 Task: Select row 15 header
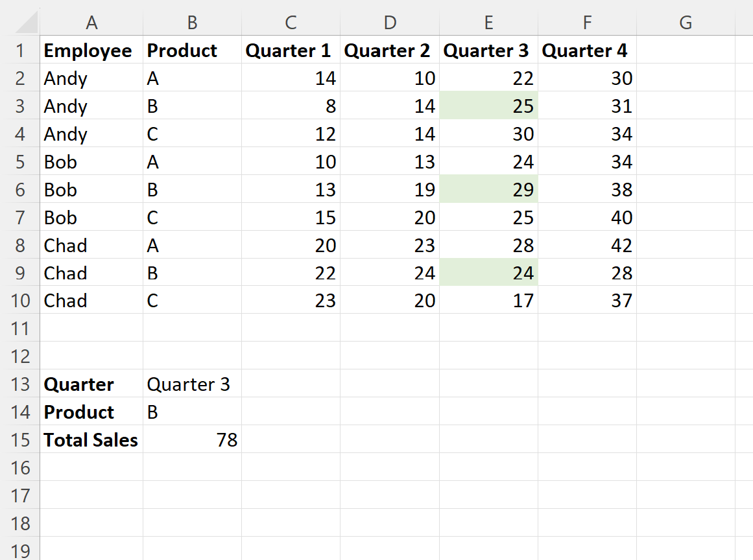click(21, 440)
